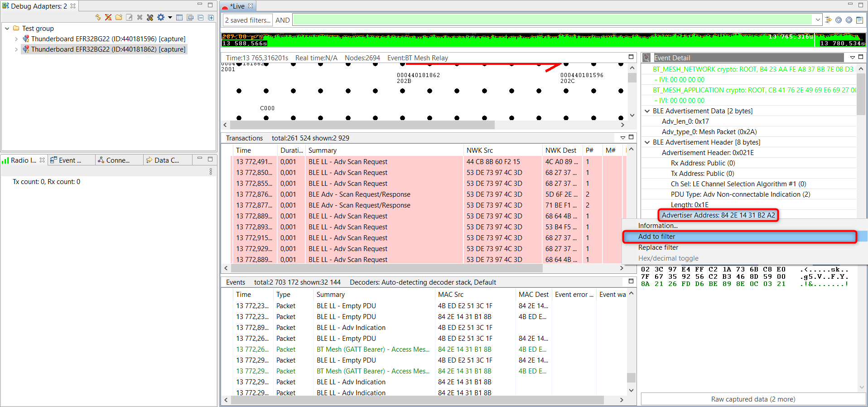Click the pin icon in Event Detail header
Viewport: 868px width, 407px height.
pos(646,58)
